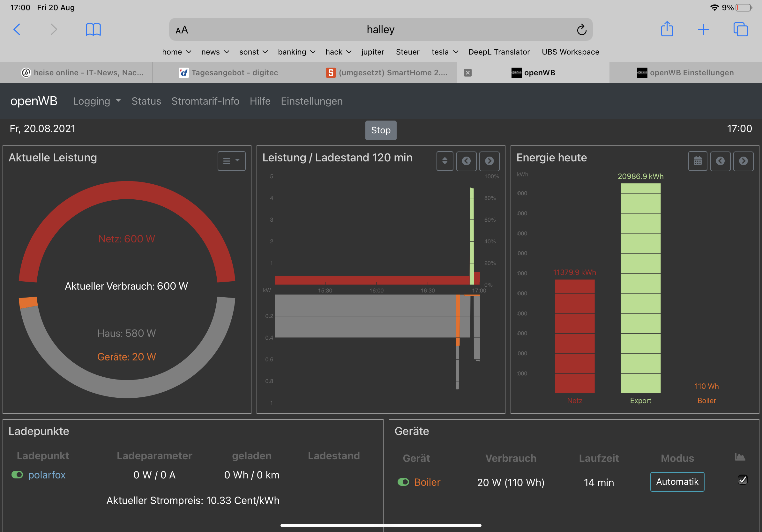Click the calendar icon in Energie heute
762x532 pixels.
point(698,161)
